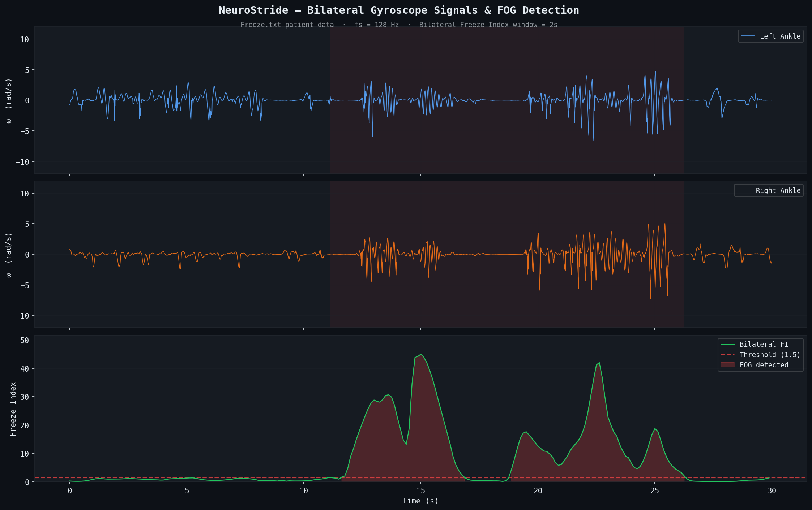This screenshot has height=510, width=812.
Task: Click the 30 tick label on the time axis
Action: coord(772,491)
